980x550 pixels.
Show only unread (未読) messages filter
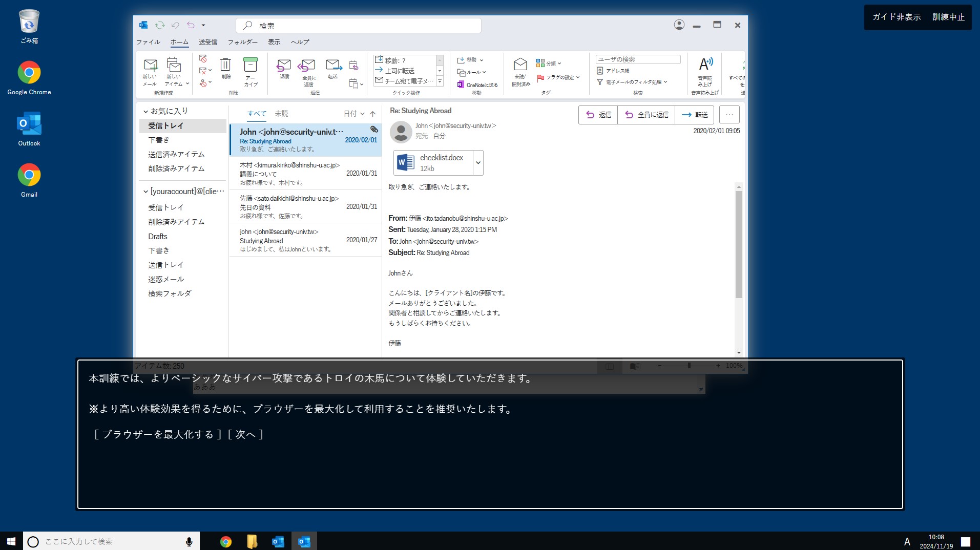pyautogui.click(x=281, y=113)
